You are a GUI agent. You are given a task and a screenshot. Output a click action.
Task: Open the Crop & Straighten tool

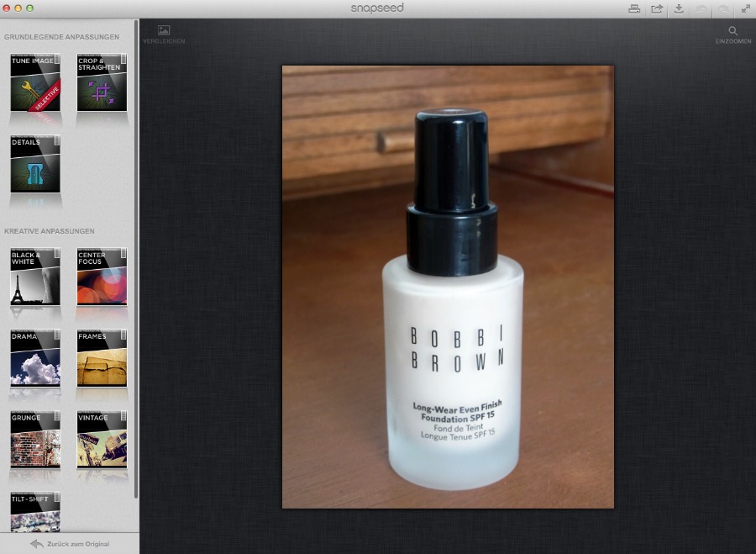coord(102,82)
